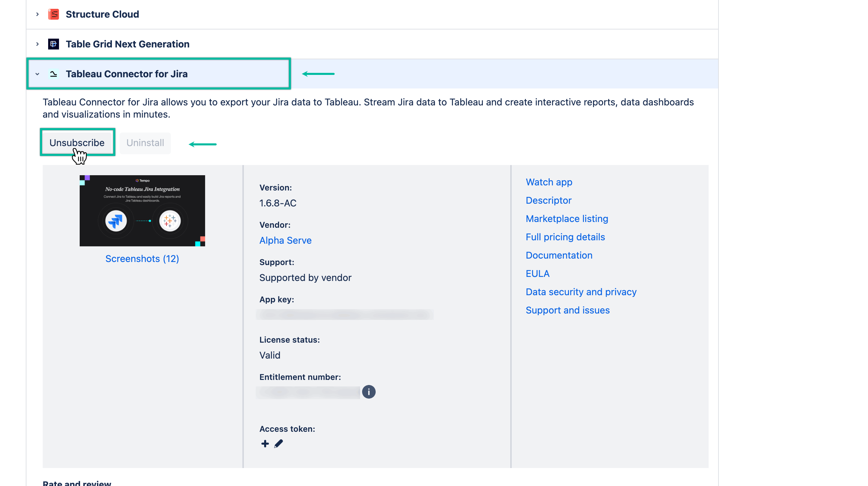Expand the Table Grid Next Generation section
868x486 pixels.
click(x=37, y=44)
